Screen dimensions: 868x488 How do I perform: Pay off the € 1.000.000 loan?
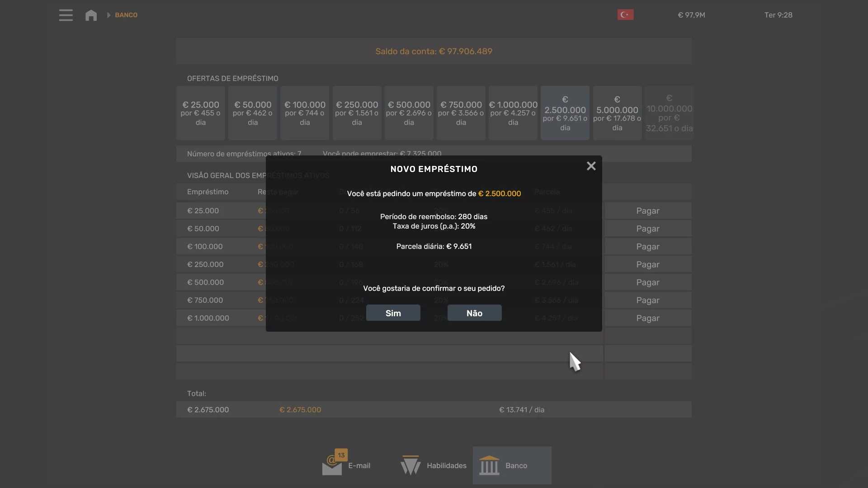[x=647, y=318]
